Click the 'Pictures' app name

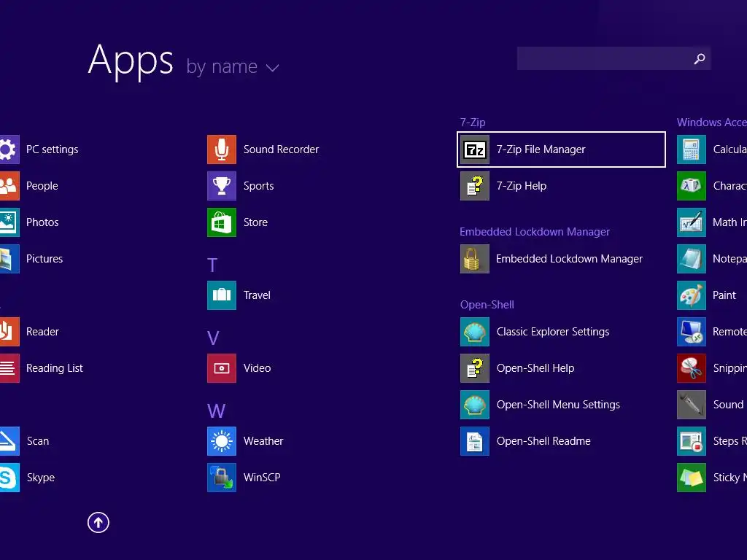(44, 259)
